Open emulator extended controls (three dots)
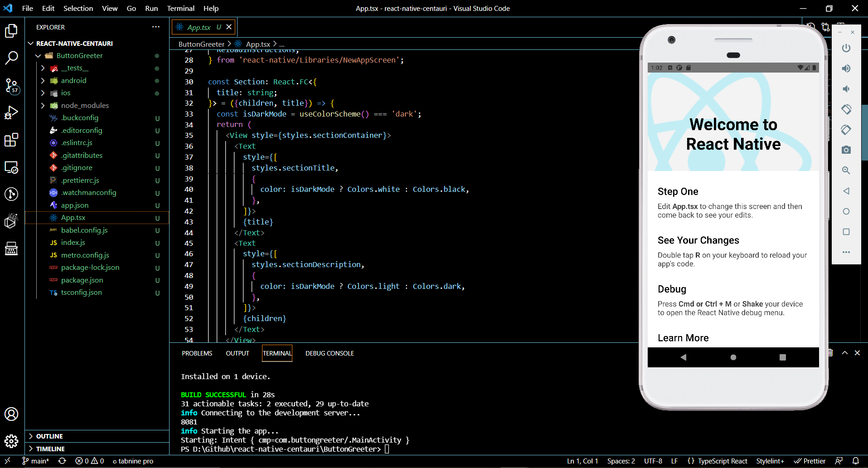Image resolution: width=868 pixels, height=468 pixels. [x=846, y=252]
